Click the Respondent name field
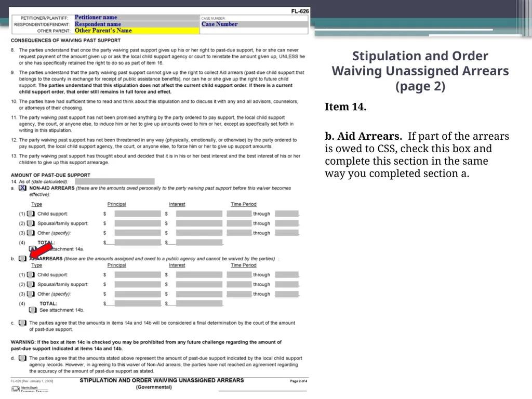532x399 pixels. click(x=137, y=24)
